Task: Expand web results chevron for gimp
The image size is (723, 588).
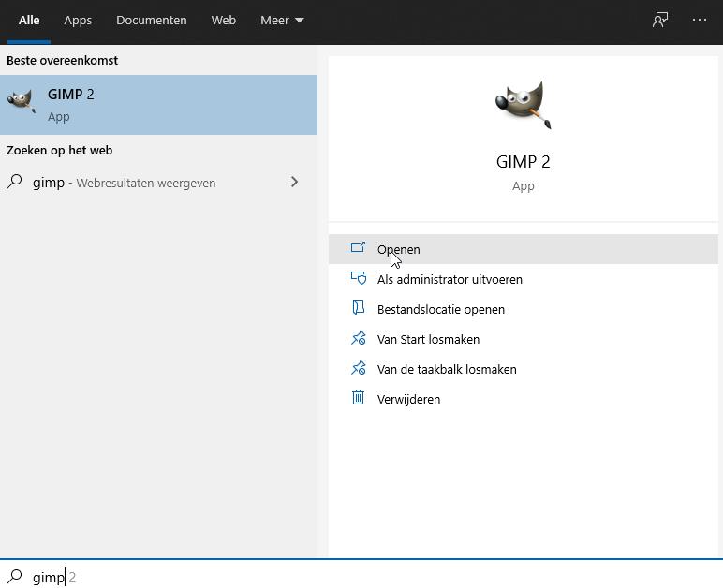Action: pos(294,182)
